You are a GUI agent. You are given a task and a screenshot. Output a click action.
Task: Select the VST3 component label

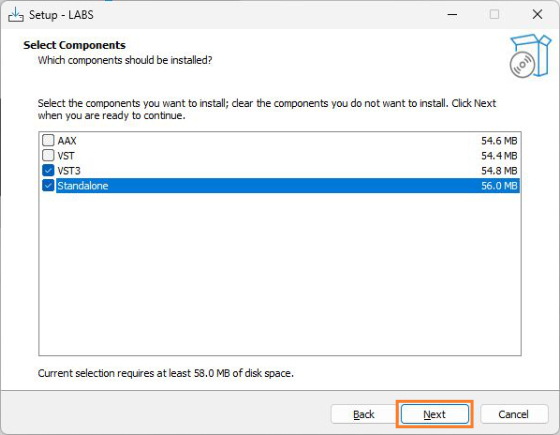pyautogui.click(x=69, y=171)
